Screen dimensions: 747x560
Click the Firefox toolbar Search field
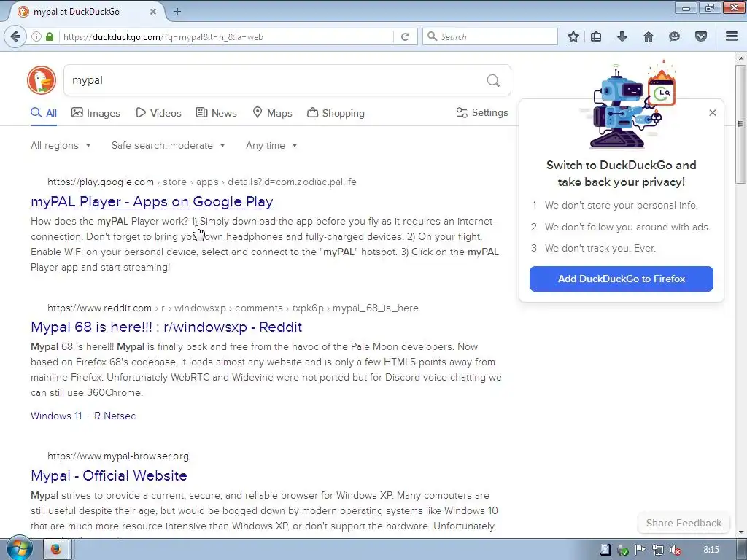tap(489, 36)
